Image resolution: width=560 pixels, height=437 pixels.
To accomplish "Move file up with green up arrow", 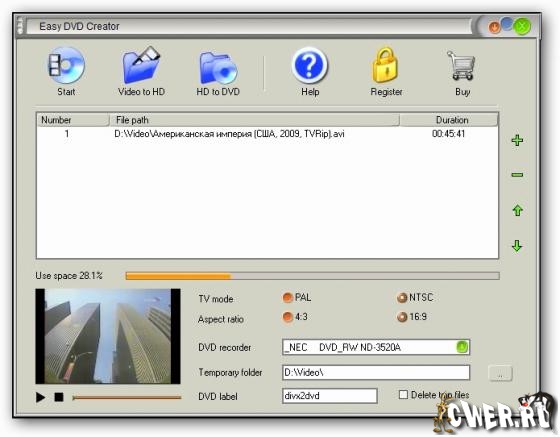I will pyautogui.click(x=518, y=210).
